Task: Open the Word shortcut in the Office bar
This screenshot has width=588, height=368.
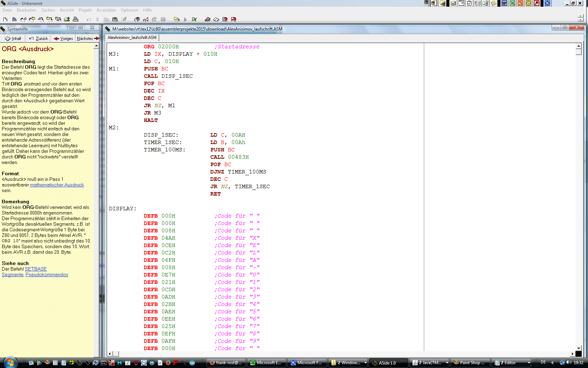Action: (x=504, y=3)
